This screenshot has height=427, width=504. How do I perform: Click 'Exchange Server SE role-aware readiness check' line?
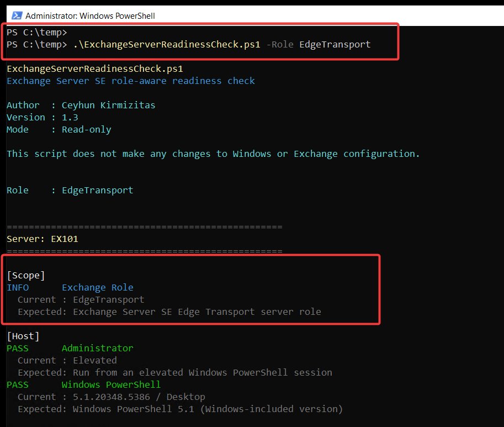[x=131, y=81]
